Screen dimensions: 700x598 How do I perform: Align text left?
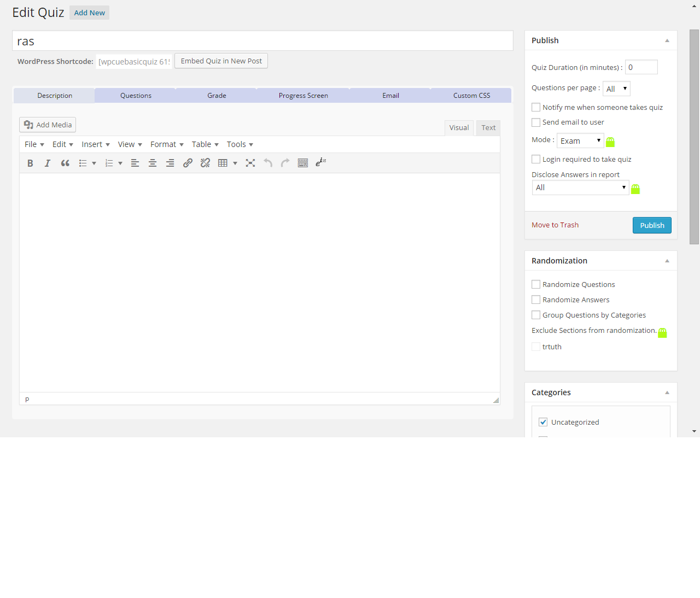point(135,163)
